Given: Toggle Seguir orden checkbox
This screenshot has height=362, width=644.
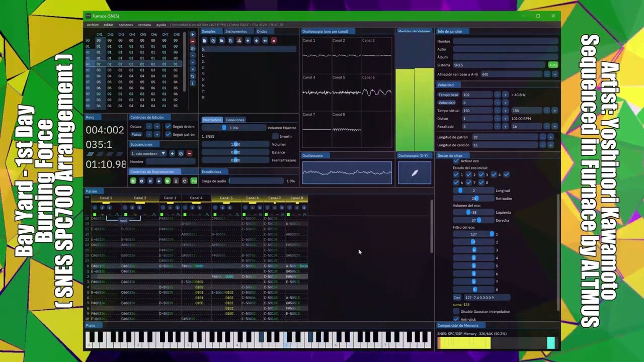Looking at the screenshot, I should (169, 127).
